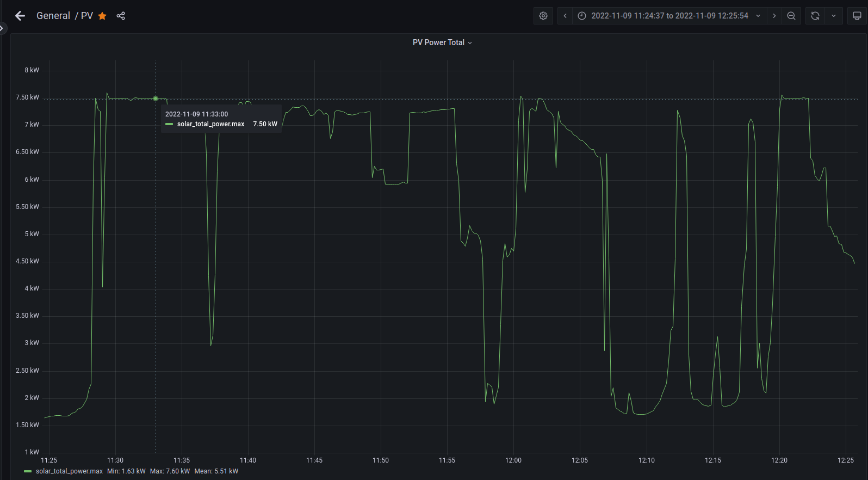Click the PV dashboard breadcrumb
The width and height of the screenshot is (868, 480).
(x=87, y=16)
